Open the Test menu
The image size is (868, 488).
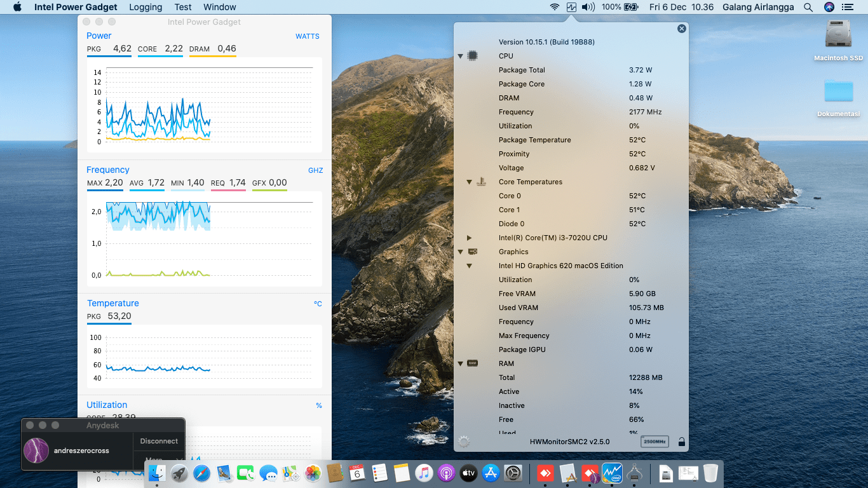point(183,7)
